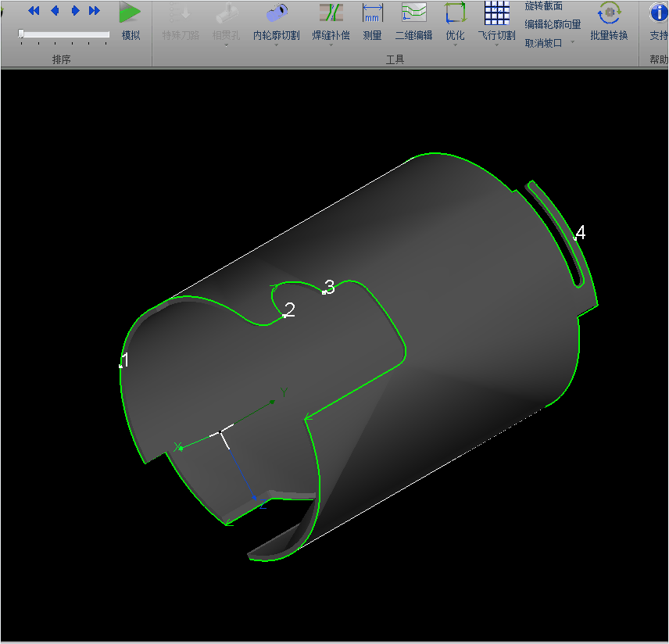Click the 批量转换 batch convert icon
Screen dimensions: 669x644
[x=609, y=13]
